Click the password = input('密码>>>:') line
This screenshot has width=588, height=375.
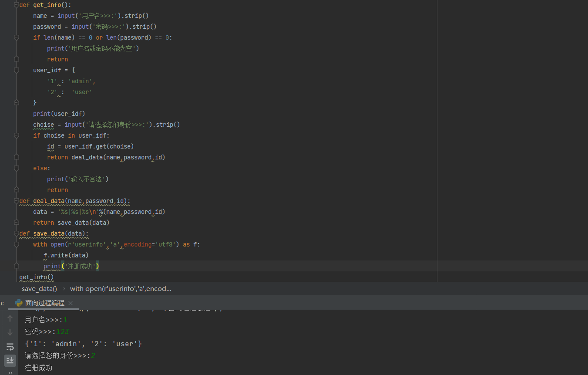pyautogui.click(x=95, y=27)
